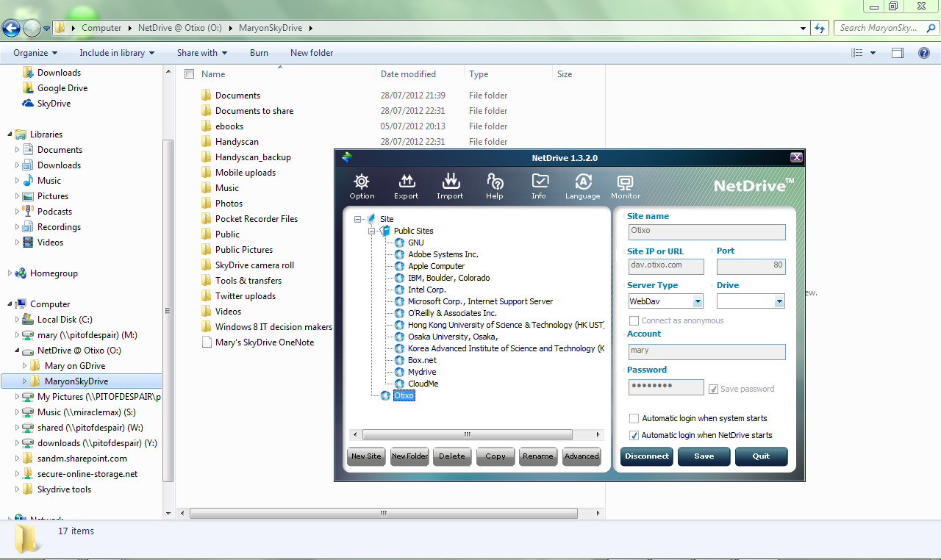941x560 pixels.
Task: Open the Organize menu
Action: (35, 53)
